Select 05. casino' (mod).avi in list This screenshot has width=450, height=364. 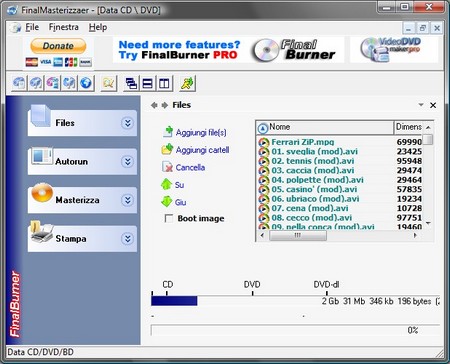click(314, 189)
